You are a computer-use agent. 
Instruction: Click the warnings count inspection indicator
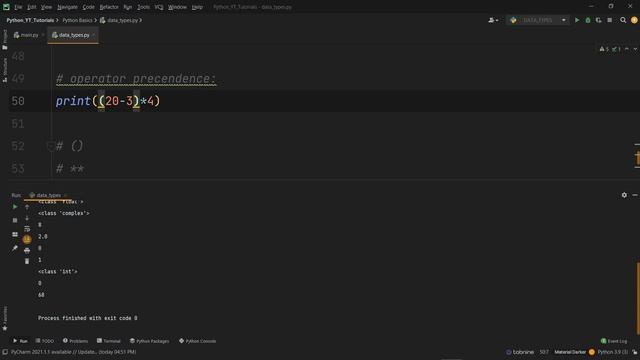604,49
